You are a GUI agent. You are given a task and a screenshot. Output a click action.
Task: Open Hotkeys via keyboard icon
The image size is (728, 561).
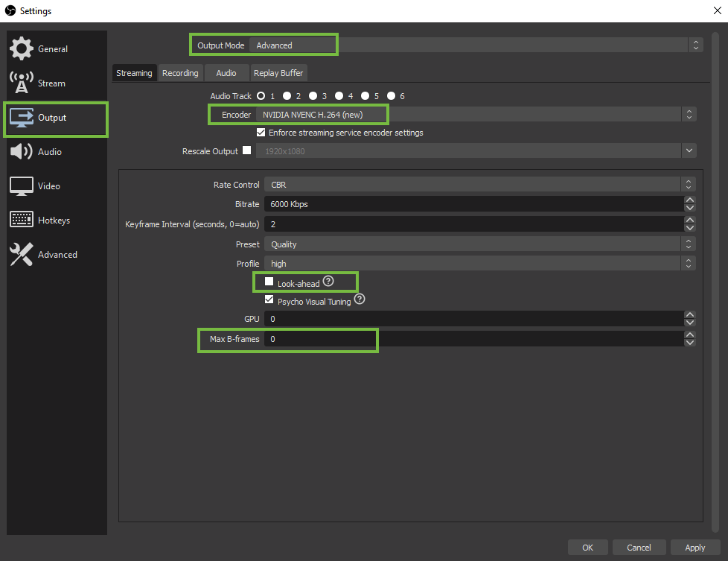tap(22, 220)
